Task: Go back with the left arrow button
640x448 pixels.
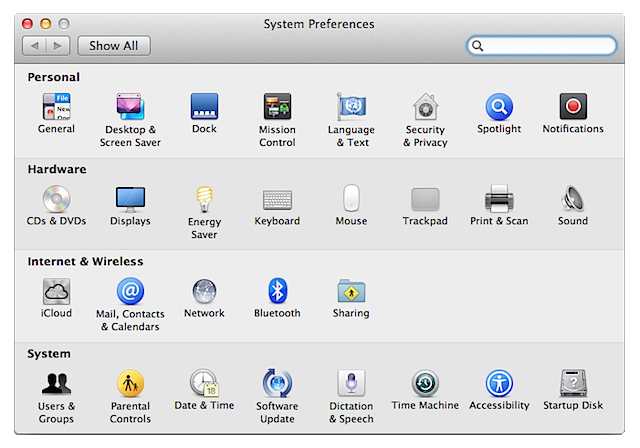Action: pyautogui.click(x=35, y=46)
